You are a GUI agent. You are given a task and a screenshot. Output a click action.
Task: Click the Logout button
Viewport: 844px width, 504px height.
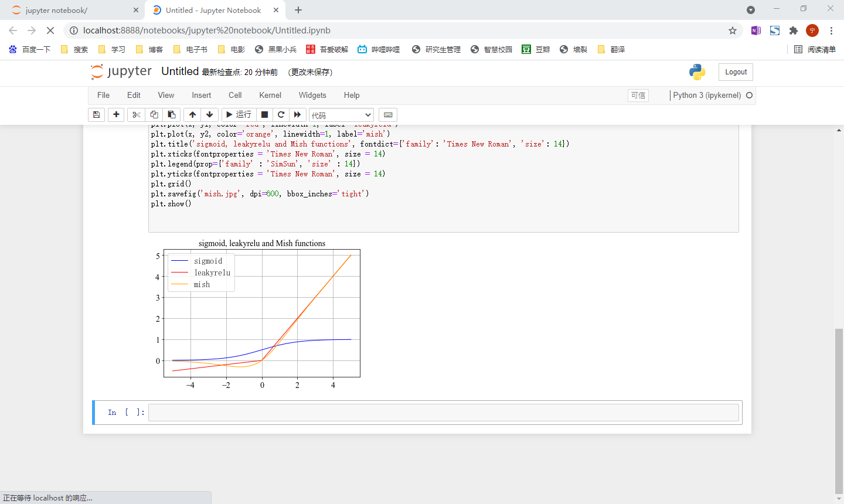(736, 72)
